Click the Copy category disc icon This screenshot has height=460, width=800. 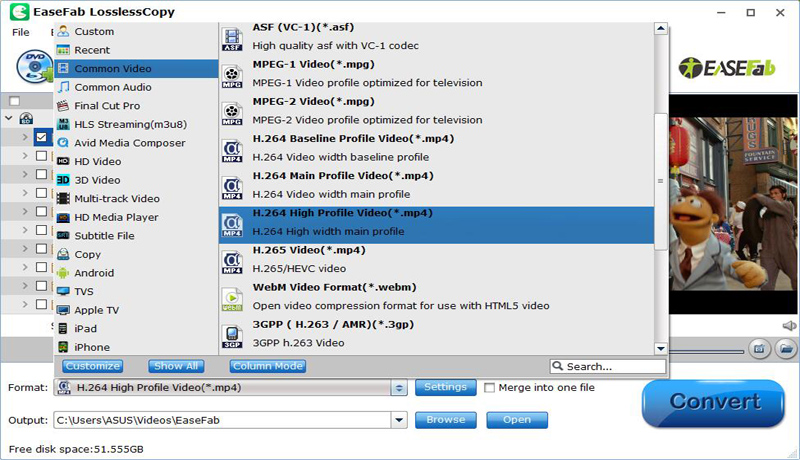[63, 254]
